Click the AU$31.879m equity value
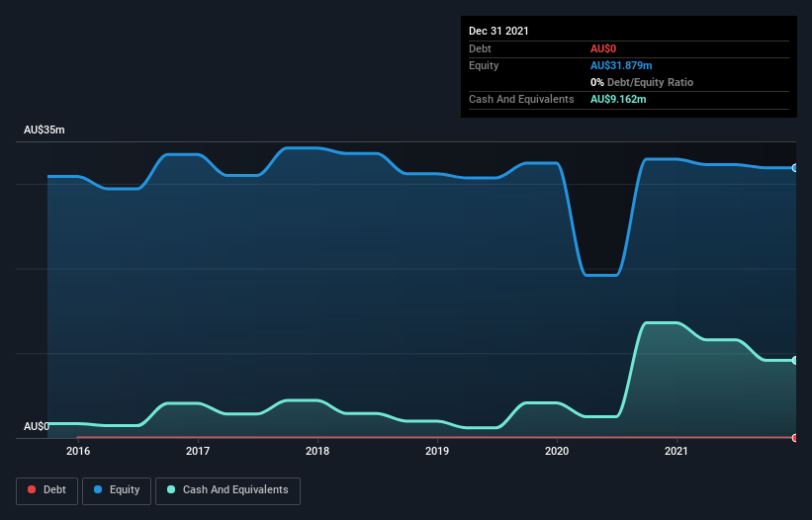Viewport: 812px width, 520px height. click(x=621, y=65)
